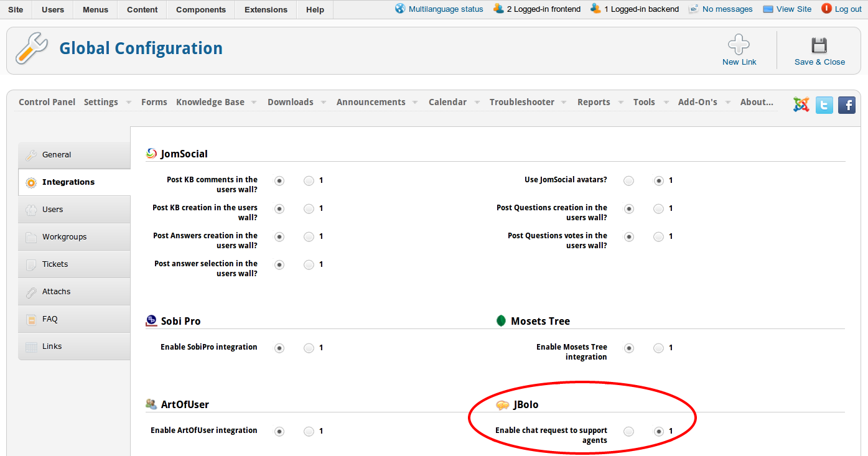This screenshot has height=456, width=868.
Task: Click the Log out icon
Action: coord(826,9)
